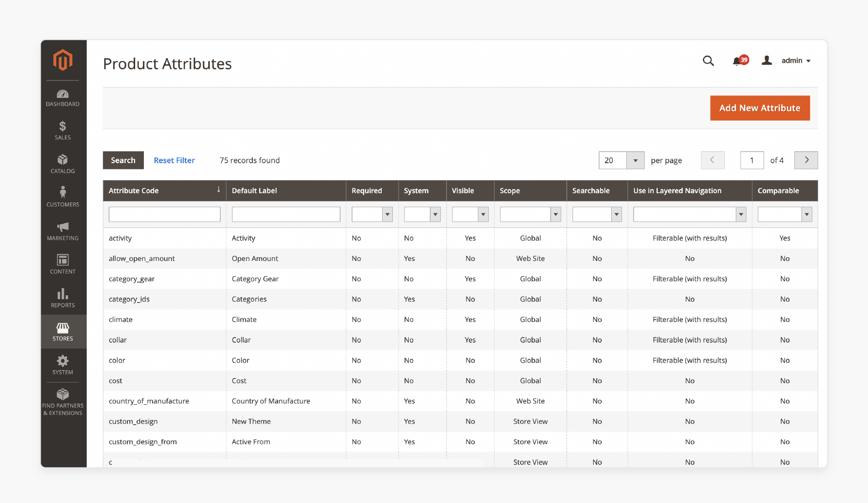Open the Scope filter dropdown
Screen dimensions: 868x503
point(530,214)
